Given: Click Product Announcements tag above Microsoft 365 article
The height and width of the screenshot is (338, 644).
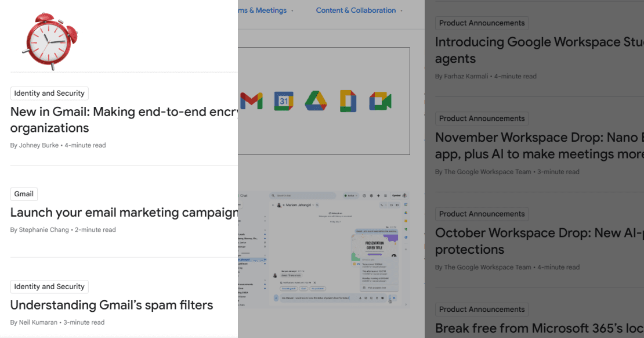Looking at the screenshot, I should [x=482, y=310].
